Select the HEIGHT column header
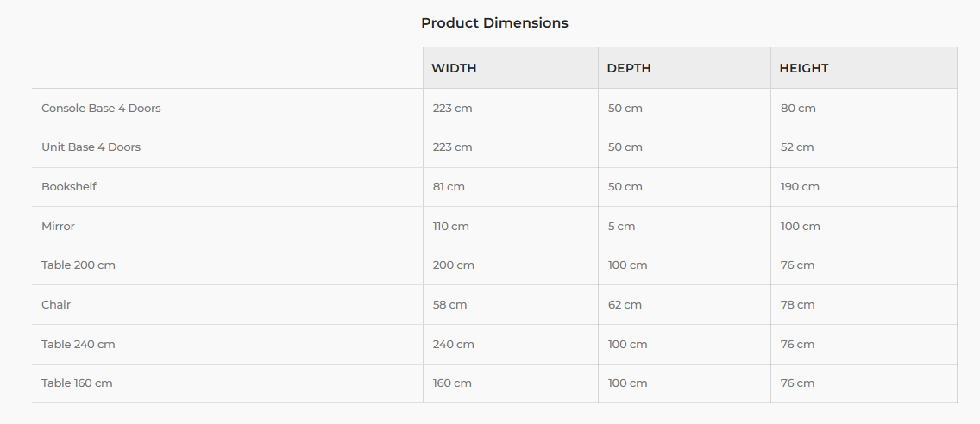The image size is (980, 424). tap(864, 68)
